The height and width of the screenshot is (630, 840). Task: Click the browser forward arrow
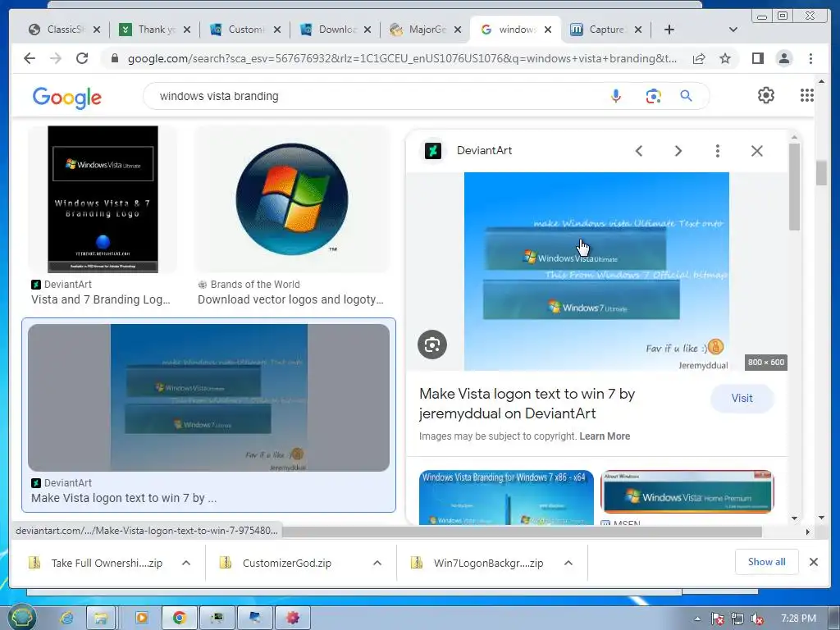point(56,58)
